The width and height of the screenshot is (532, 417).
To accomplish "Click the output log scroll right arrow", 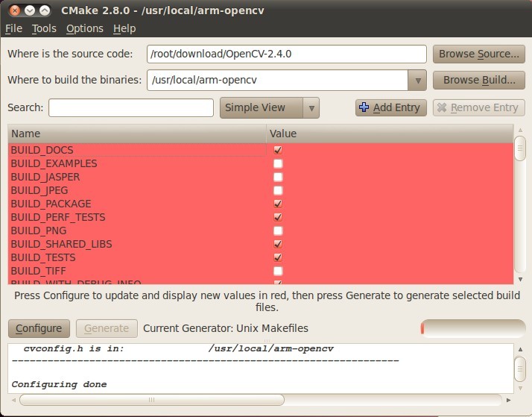I will (x=508, y=400).
